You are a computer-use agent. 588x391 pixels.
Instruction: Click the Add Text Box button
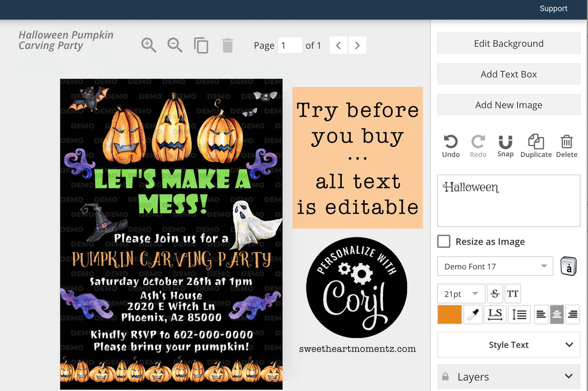click(x=509, y=74)
